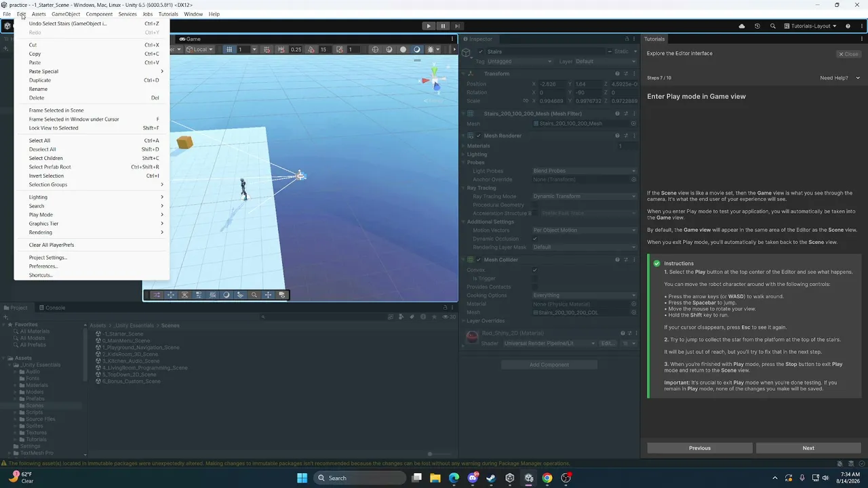
Task: Open Google Chrome from taskbar
Action: point(547,478)
